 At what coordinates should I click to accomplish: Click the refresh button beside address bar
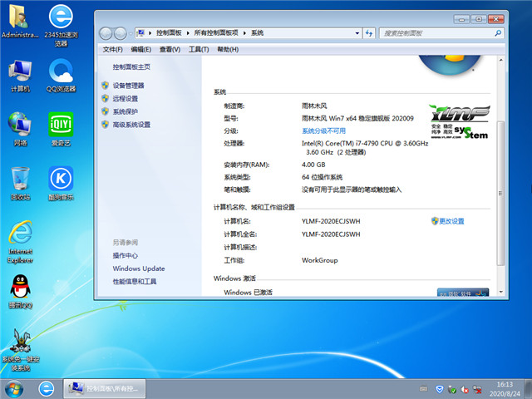[x=369, y=33]
